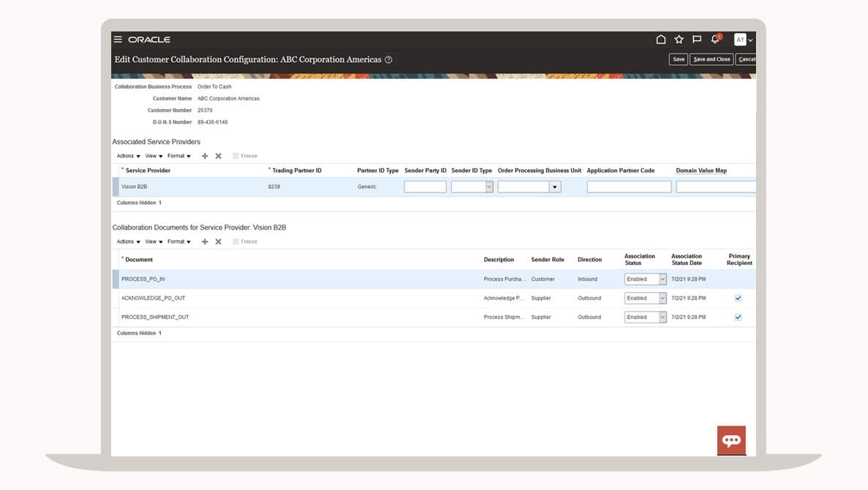Open Format menu in Collaboration Documents
The height and width of the screenshot is (490, 868).
point(178,241)
